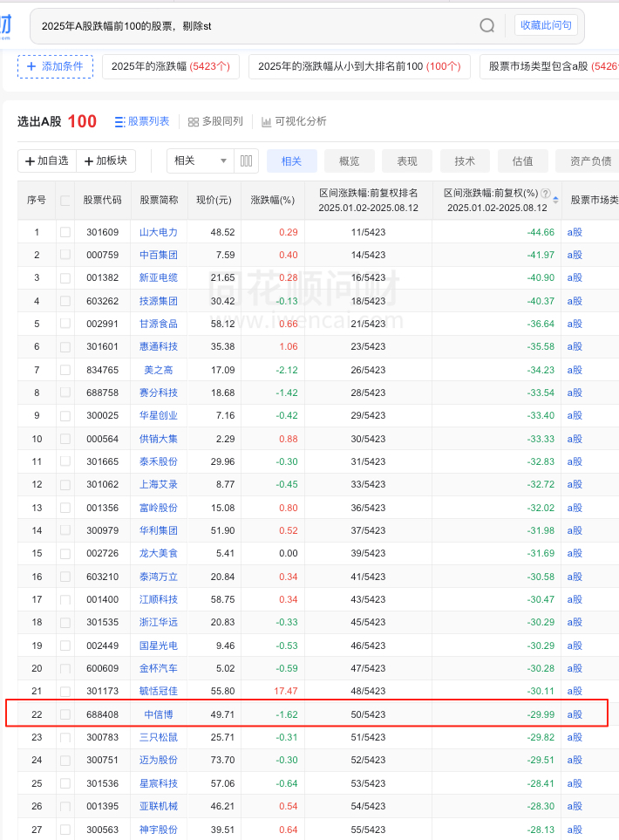Click 收藏此问句 button
This screenshot has width=619, height=840.
(546, 25)
